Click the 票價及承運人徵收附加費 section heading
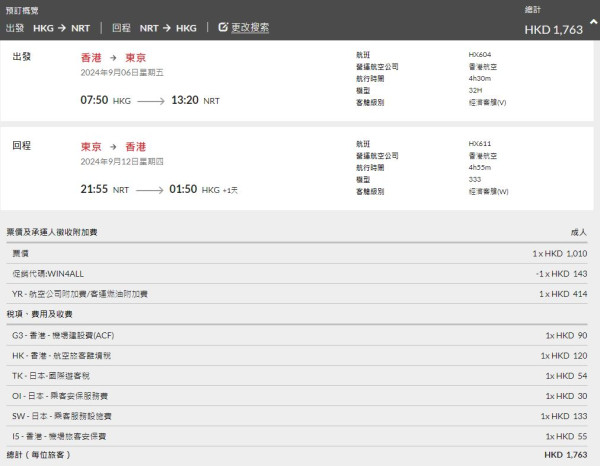 (x=52, y=232)
